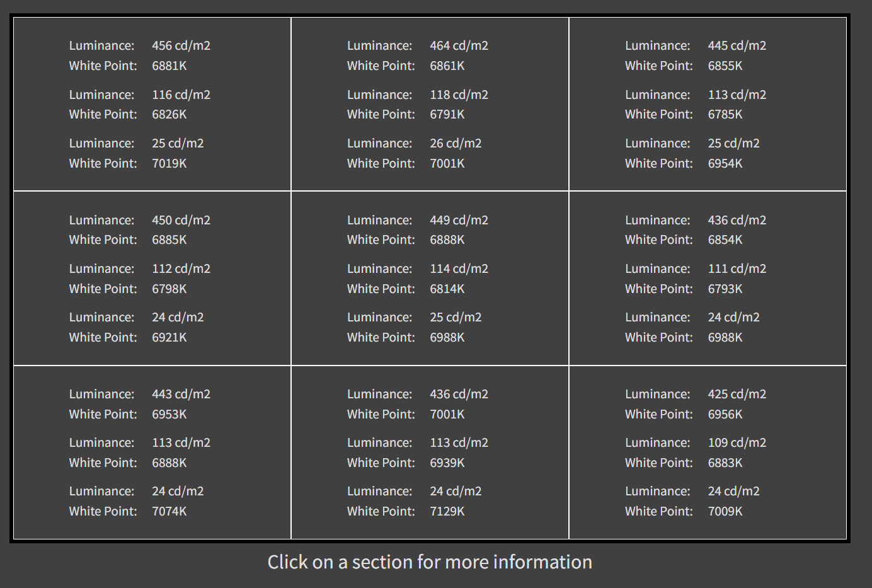Click the 114 cd/m2 luminance value
Viewport: 872px width, 588px height.
coord(459,268)
